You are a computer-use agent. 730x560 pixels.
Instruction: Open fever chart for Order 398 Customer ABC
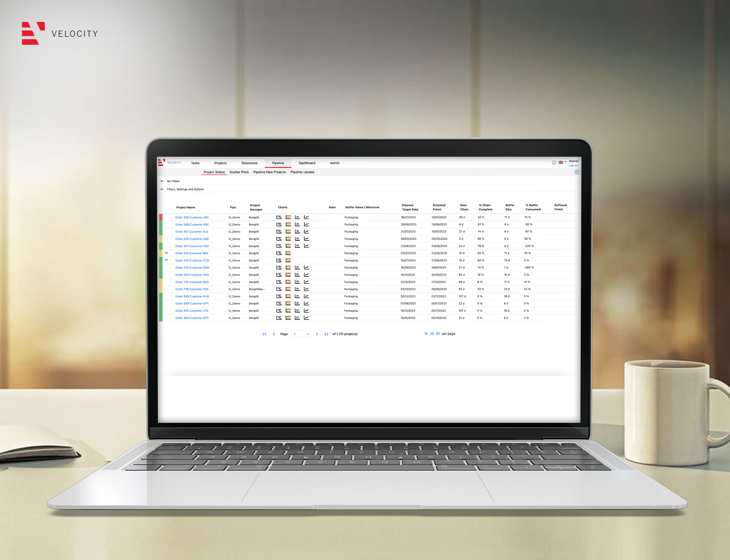tap(288, 217)
